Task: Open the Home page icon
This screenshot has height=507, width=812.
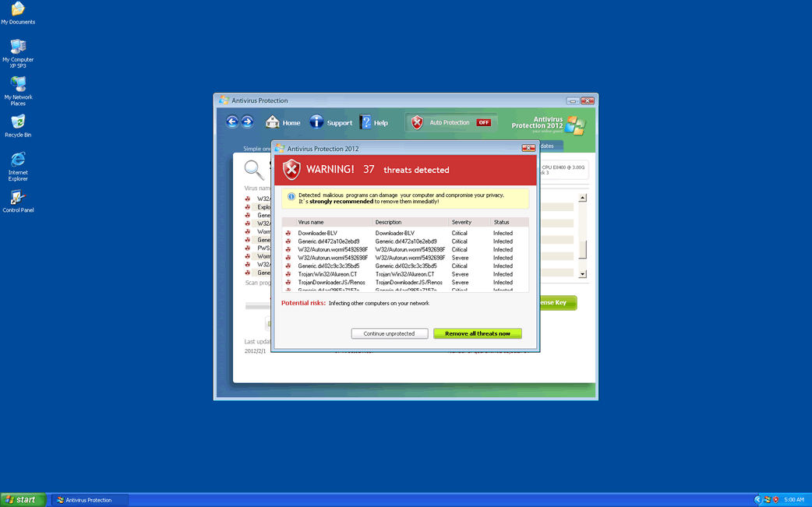Action: [273, 122]
